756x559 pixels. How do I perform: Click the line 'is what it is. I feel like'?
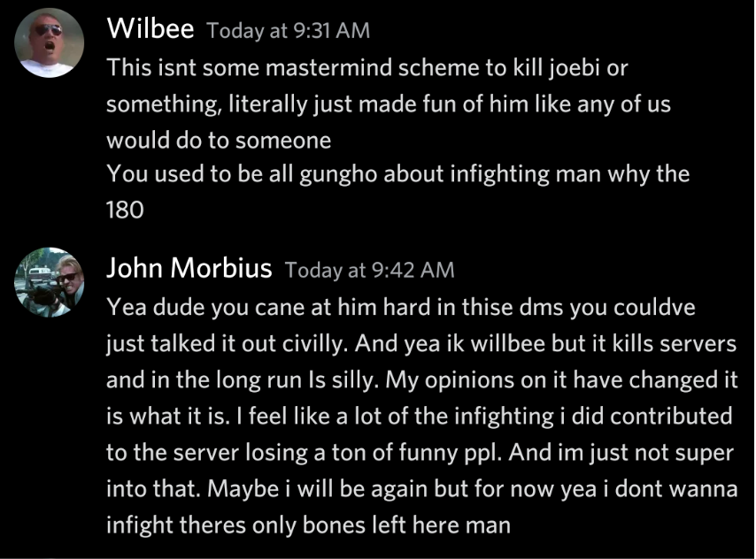pyautogui.click(x=420, y=416)
